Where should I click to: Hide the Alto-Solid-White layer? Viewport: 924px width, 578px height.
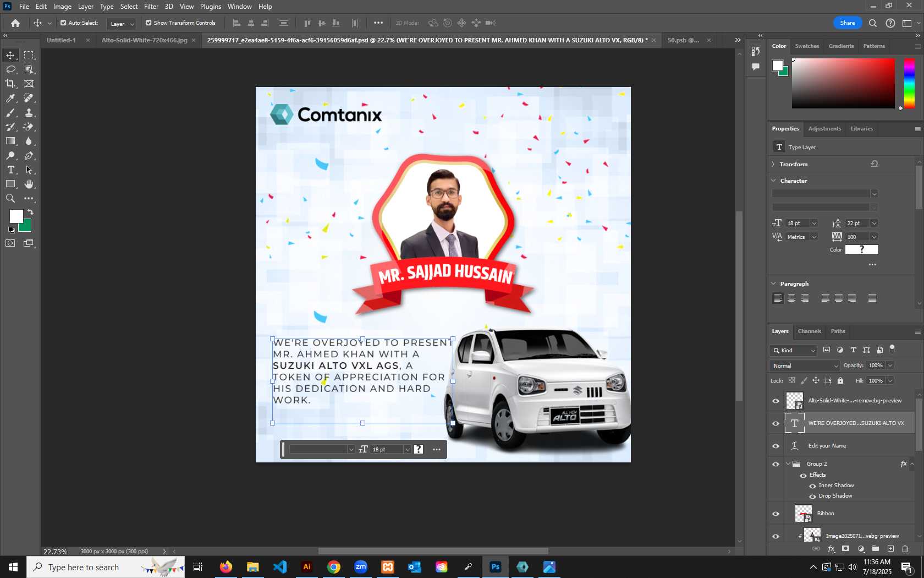[x=776, y=401]
